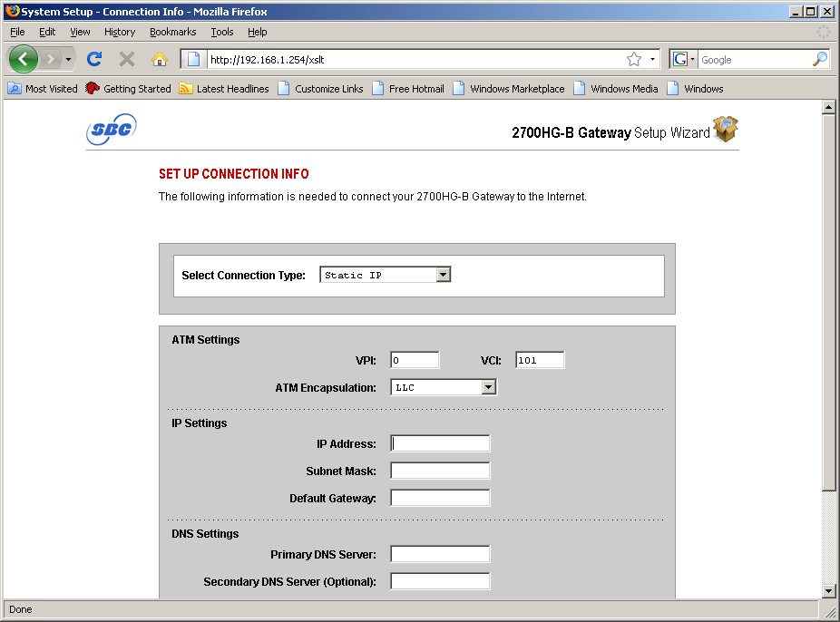Click the Setup Wizard box icon
This screenshot has width=840, height=622.
click(x=726, y=130)
